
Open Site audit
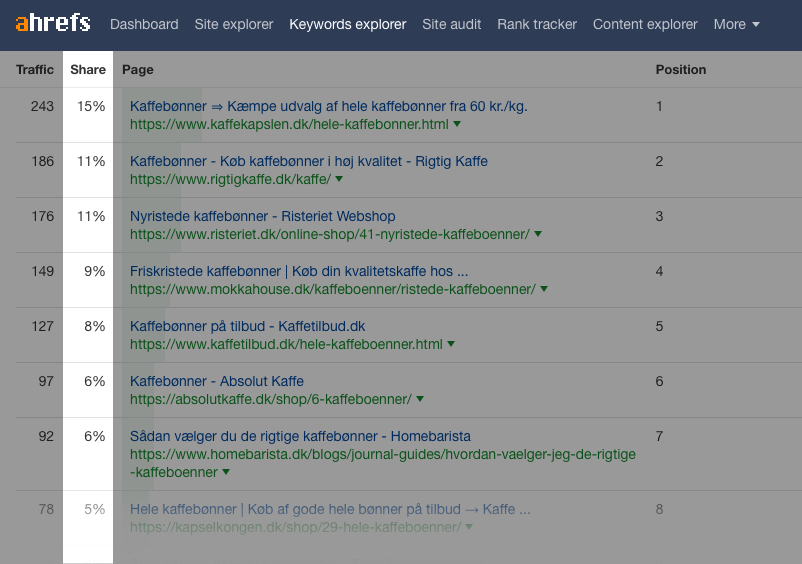pos(452,24)
